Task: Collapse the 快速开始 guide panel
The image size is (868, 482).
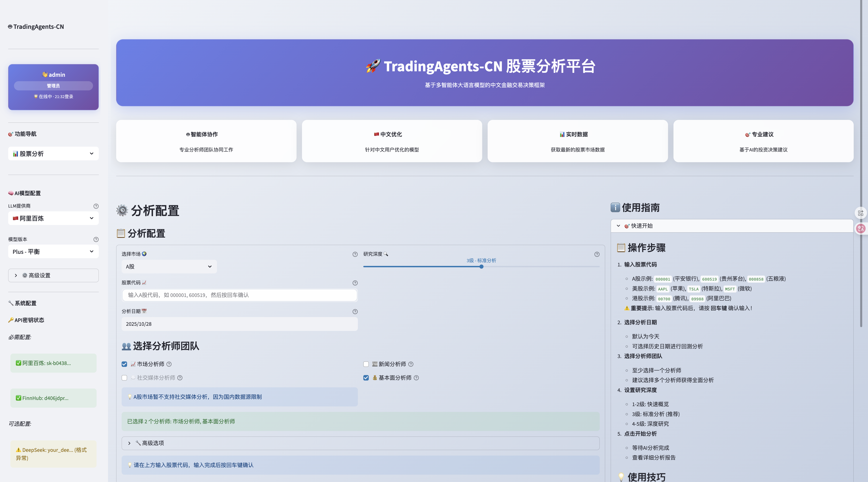Action: click(x=619, y=226)
